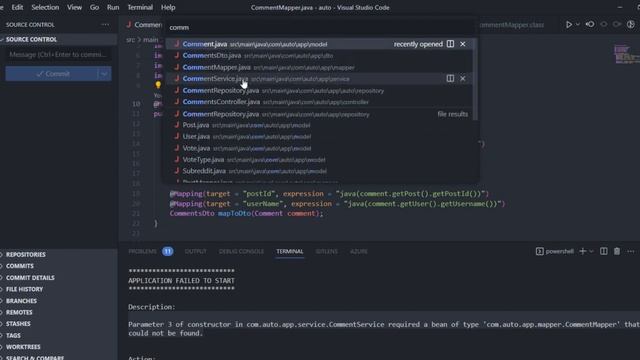The height and width of the screenshot is (360, 640).
Task: Open Comment.java from recently opened list
Action: tap(319, 44)
